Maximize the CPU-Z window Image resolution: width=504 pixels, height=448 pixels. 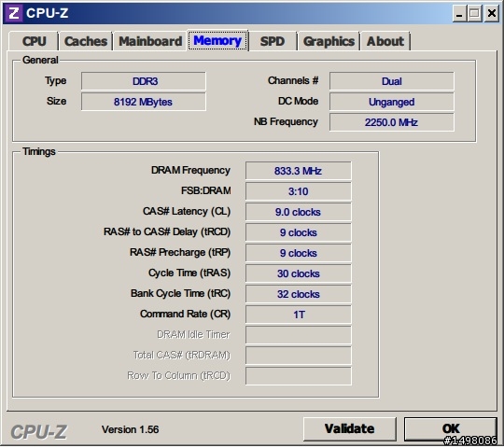coord(475,14)
